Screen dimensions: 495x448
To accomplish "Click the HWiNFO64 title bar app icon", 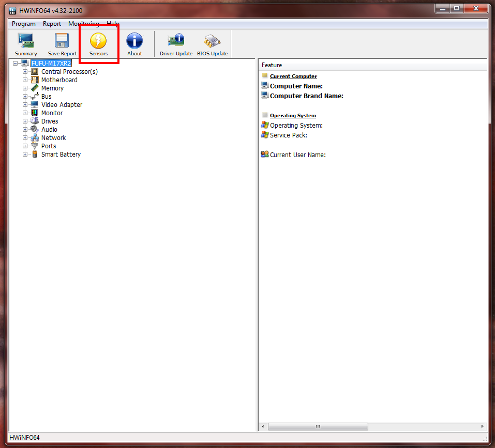I will coord(12,11).
